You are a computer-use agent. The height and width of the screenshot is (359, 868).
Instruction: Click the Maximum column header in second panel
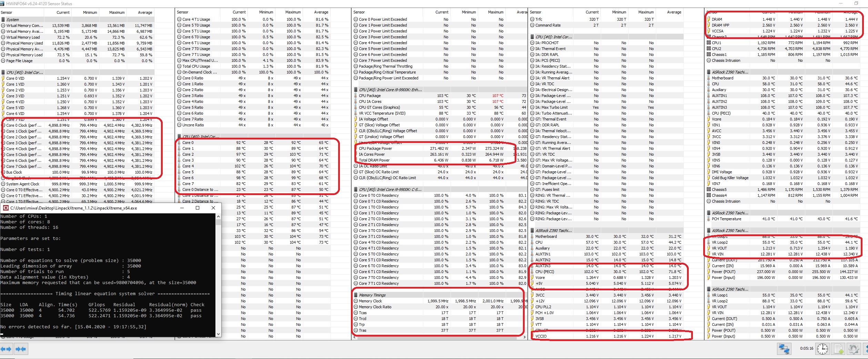[x=293, y=12]
